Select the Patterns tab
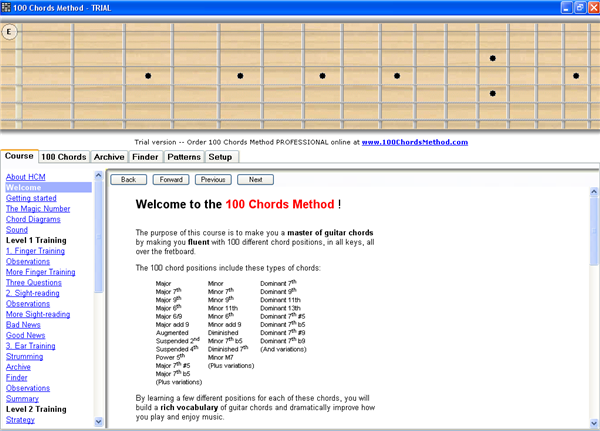This screenshot has width=600, height=431. point(184,157)
